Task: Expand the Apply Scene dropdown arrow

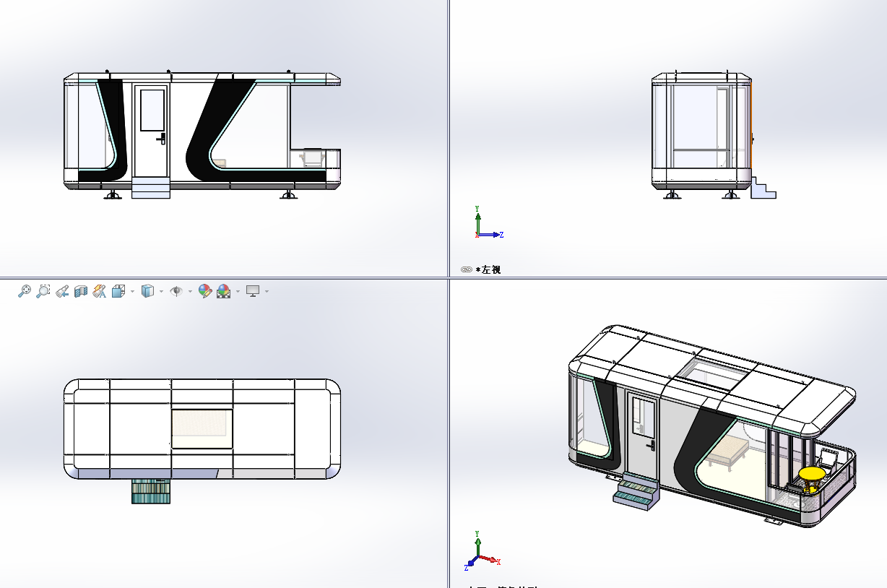Action: [238, 292]
